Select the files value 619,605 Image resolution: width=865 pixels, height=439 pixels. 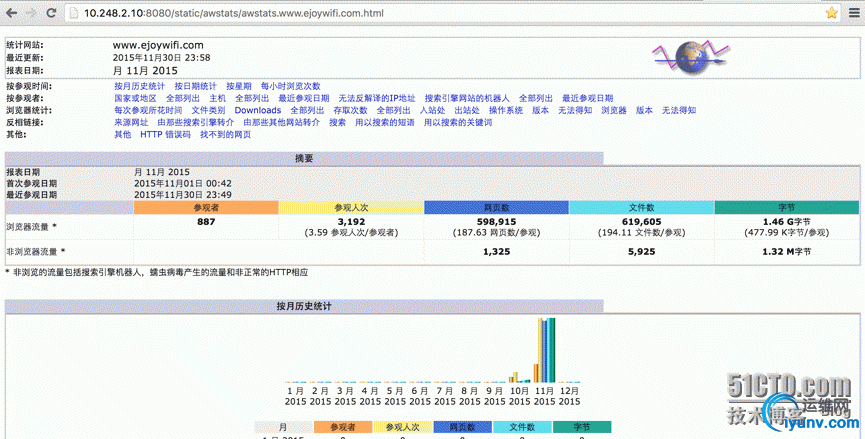(642, 222)
